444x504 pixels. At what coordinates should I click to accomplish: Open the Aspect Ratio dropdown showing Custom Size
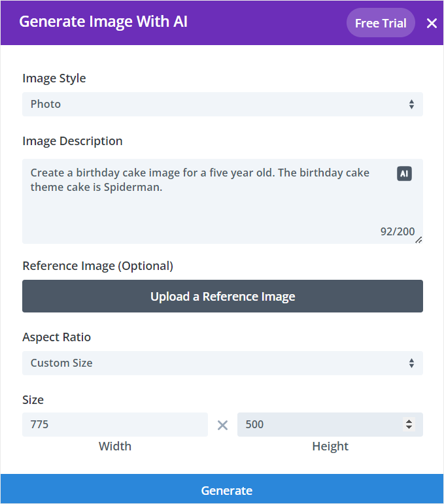pyautogui.click(x=222, y=363)
